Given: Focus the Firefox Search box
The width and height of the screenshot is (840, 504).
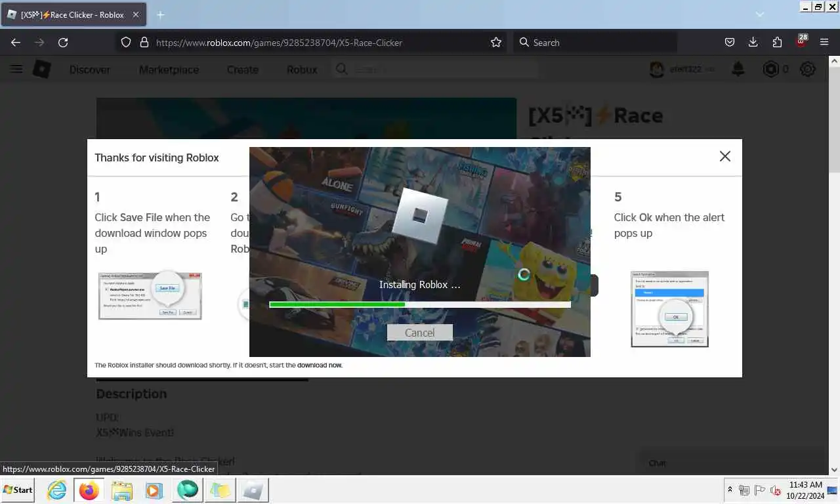Looking at the screenshot, I should pos(595,42).
